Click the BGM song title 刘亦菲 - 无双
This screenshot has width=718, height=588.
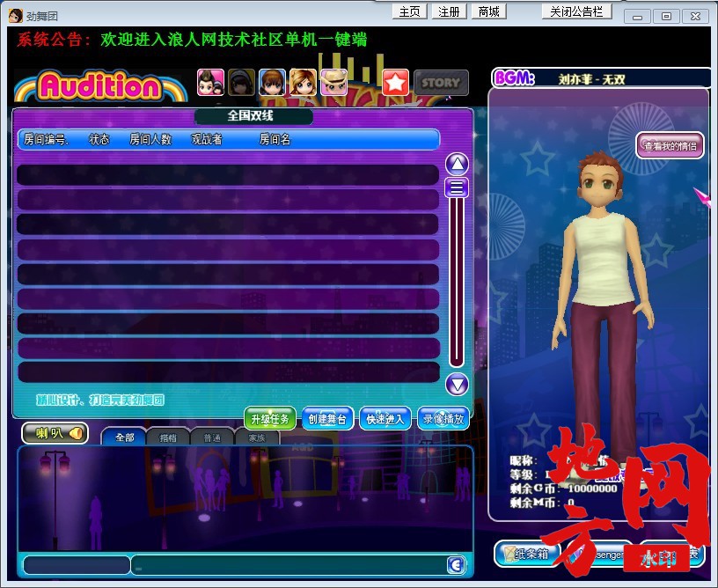click(x=591, y=80)
